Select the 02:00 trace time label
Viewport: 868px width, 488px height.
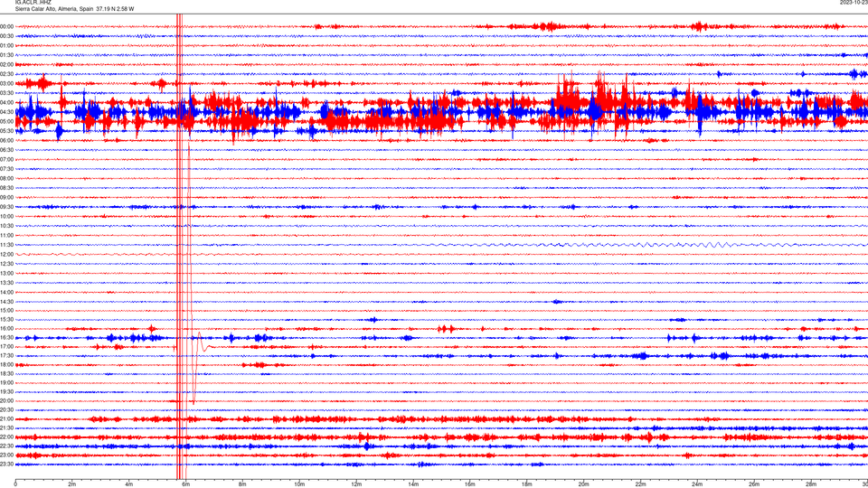pyautogui.click(x=6, y=65)
